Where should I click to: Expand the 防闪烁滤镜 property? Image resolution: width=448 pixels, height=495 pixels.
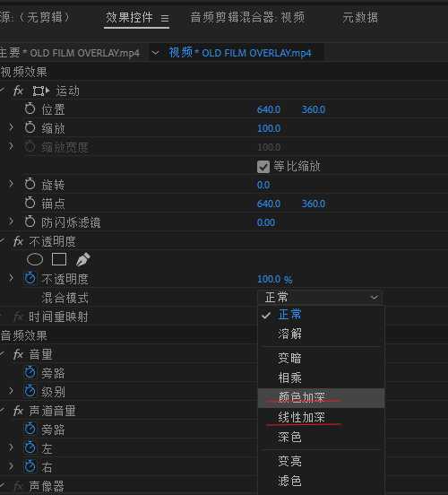click(11, 221)
